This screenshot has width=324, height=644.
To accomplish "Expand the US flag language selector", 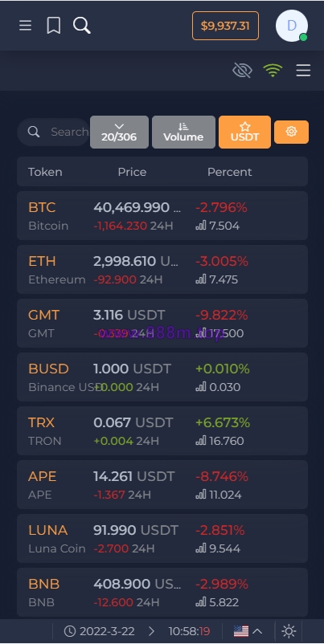I will [x=248, y=631].
